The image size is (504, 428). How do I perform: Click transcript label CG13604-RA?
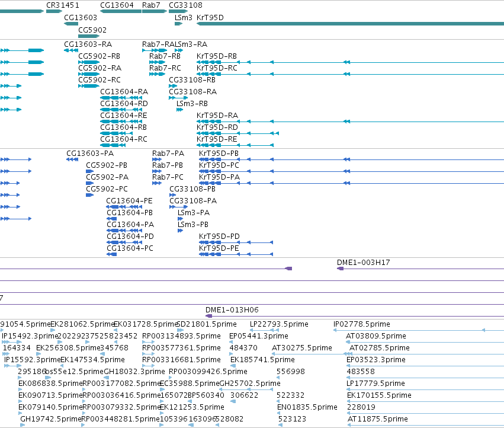[x=124, y=92]
